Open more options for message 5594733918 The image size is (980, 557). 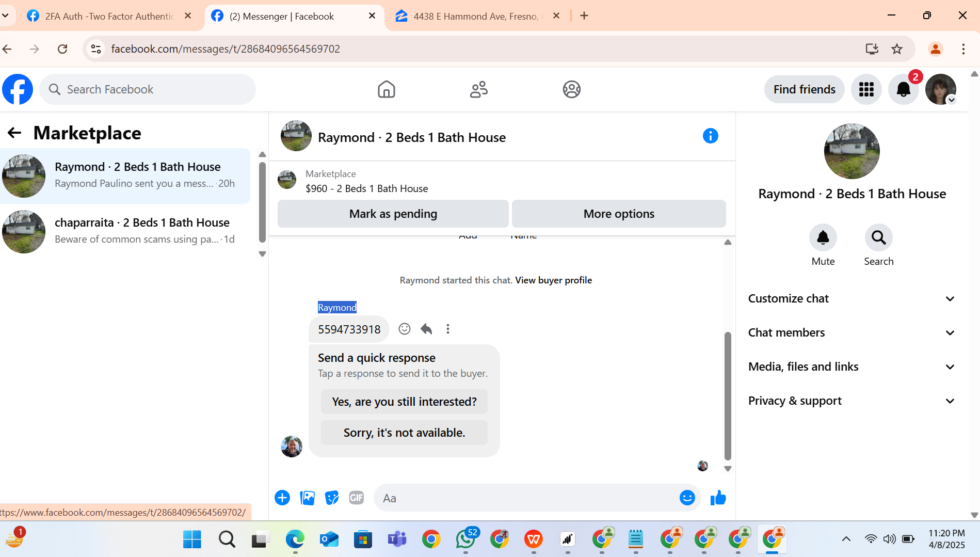pos(448,329)
